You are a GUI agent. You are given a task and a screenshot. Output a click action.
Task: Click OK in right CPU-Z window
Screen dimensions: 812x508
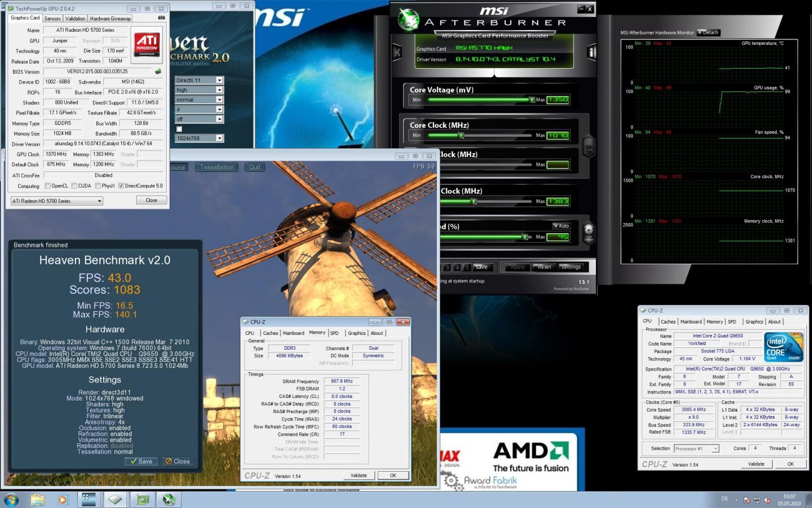click(x=790, y=464)
